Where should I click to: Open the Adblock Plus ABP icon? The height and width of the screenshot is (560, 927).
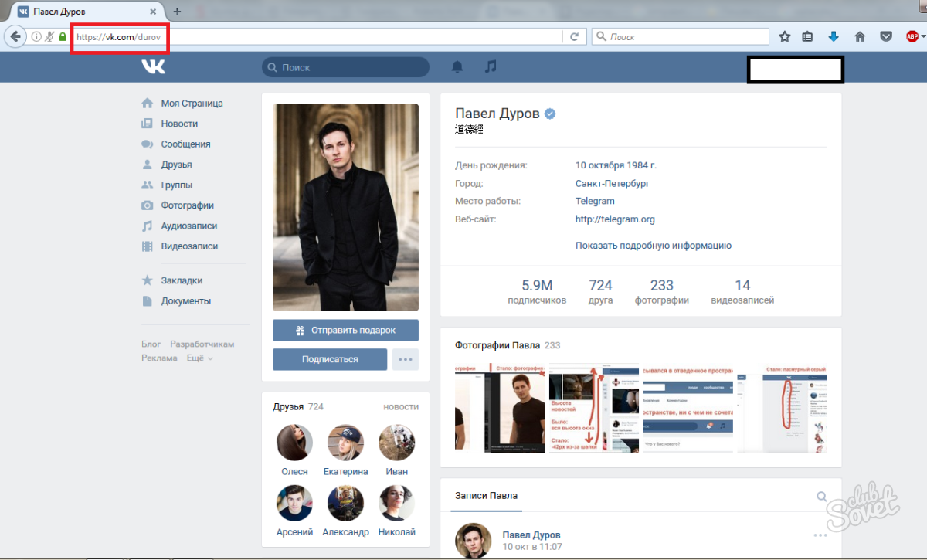point(912,36)
